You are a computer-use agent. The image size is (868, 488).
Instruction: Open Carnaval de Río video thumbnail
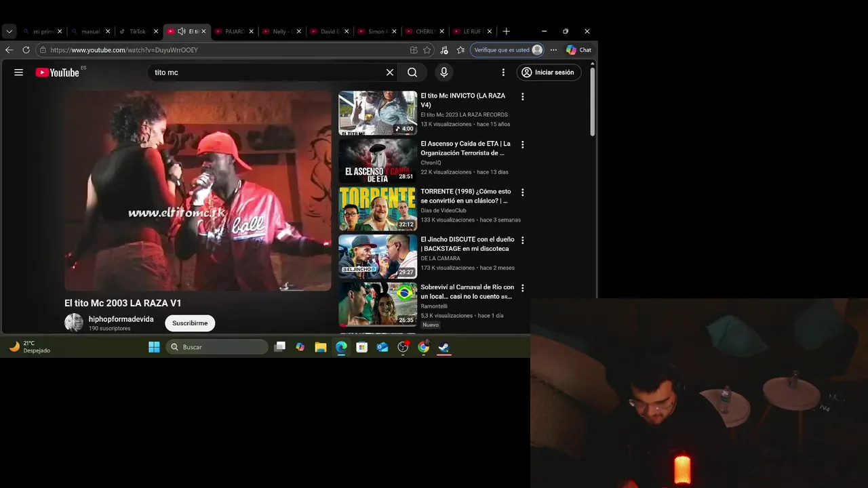378,304
